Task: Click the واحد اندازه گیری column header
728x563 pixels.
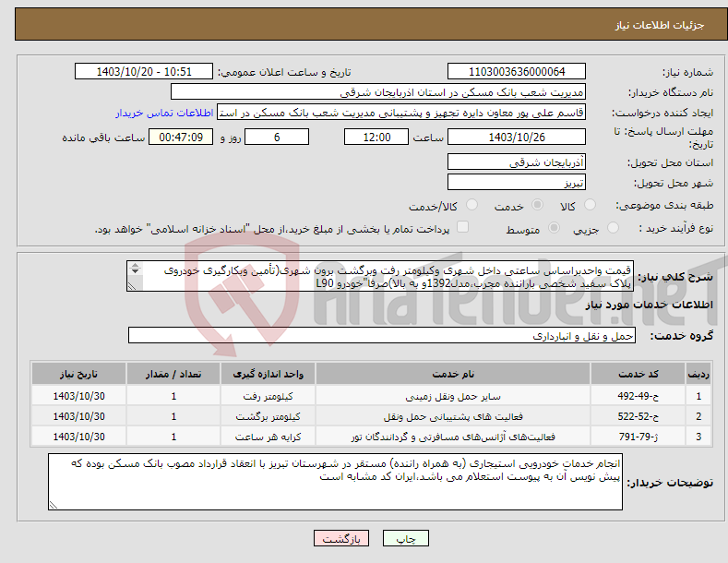Action: pyautogui.click(x=268, y=374)
